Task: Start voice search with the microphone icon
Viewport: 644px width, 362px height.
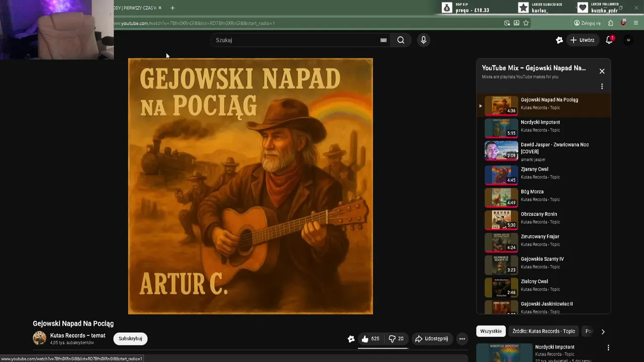Action: pos(424,40)
